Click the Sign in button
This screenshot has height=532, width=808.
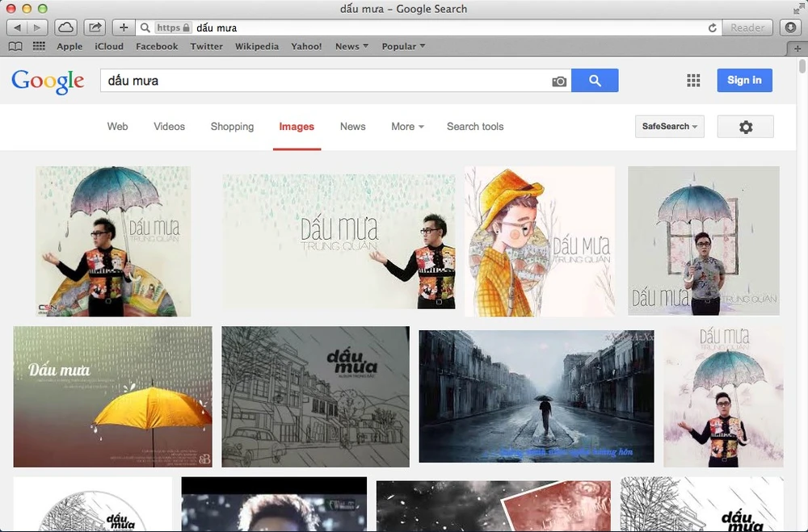pos(744,81)
